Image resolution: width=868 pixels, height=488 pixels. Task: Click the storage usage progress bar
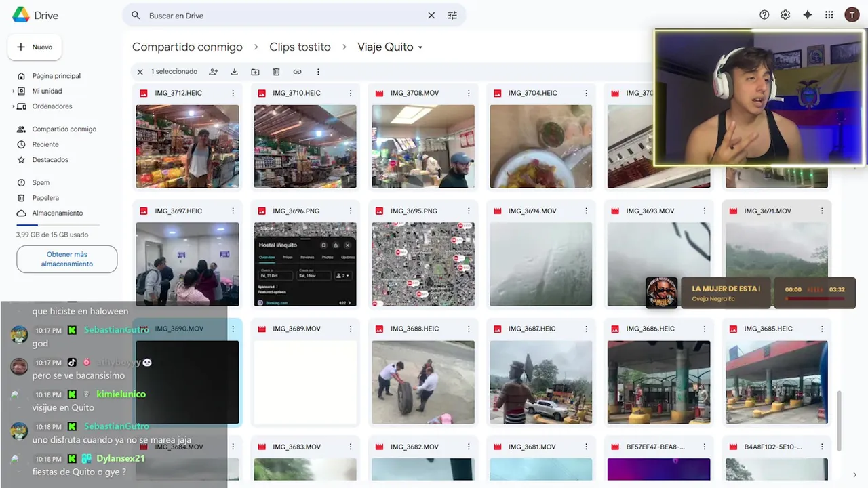click(58, 224)
